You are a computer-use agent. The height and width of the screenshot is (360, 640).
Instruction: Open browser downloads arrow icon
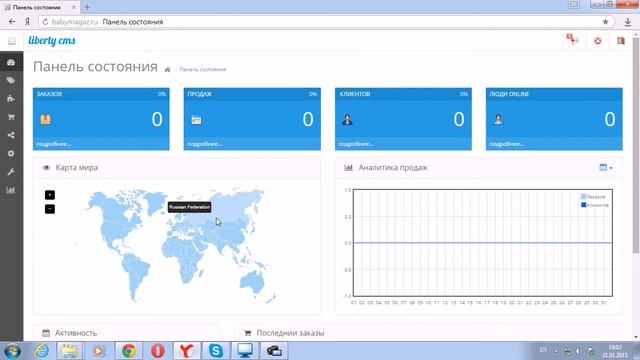pos(628,22)
